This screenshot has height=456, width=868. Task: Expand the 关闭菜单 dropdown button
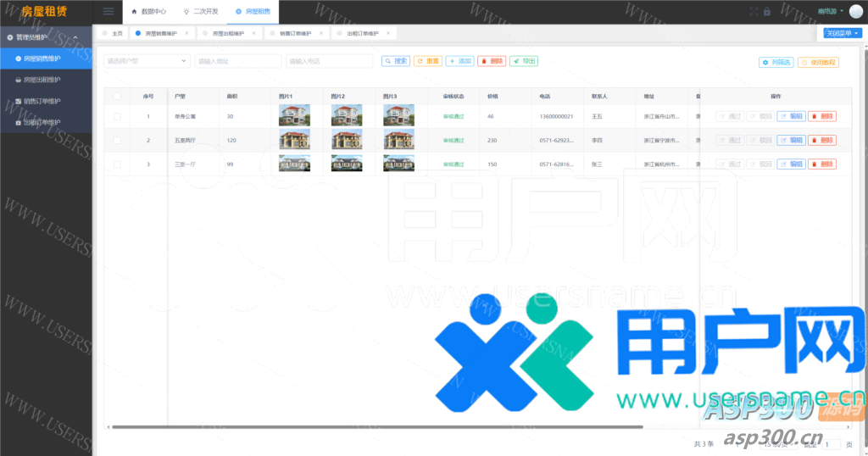coord(843,33)
